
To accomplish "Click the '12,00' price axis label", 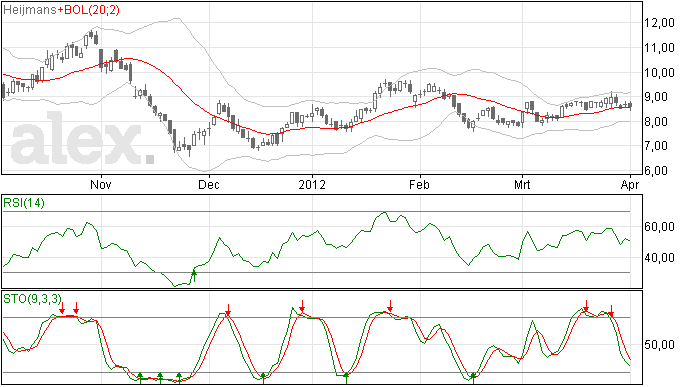I will [659, 23].
